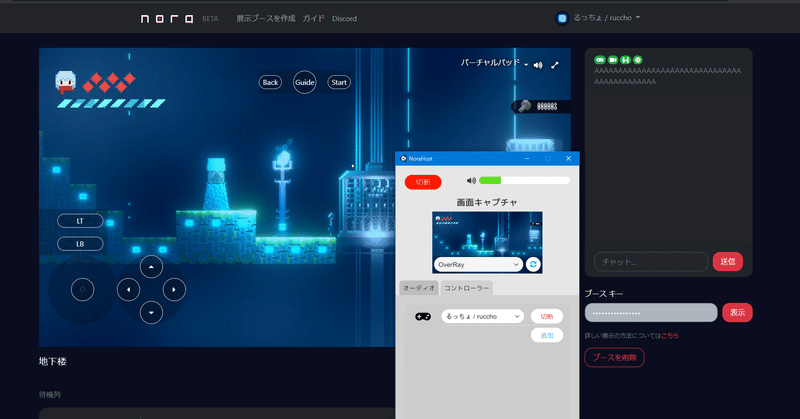Toggle fullscreen for the game stream
The image size is (800, 419).
point(555,65)
